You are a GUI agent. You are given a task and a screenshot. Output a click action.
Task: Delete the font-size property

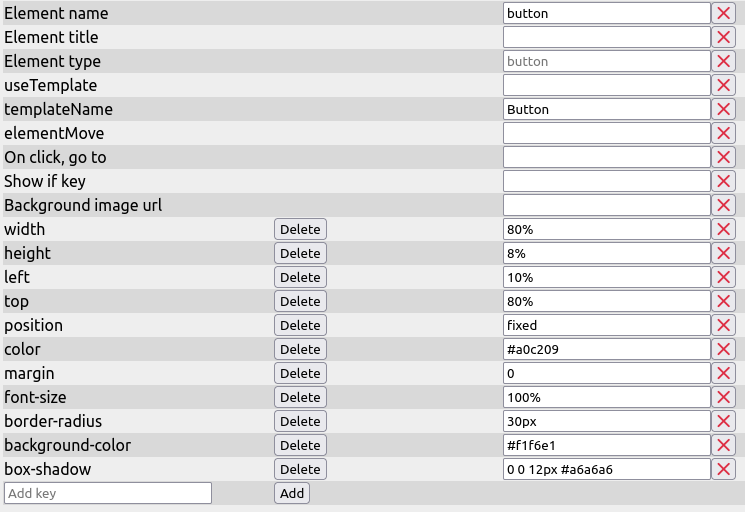[x=300, y=397]
